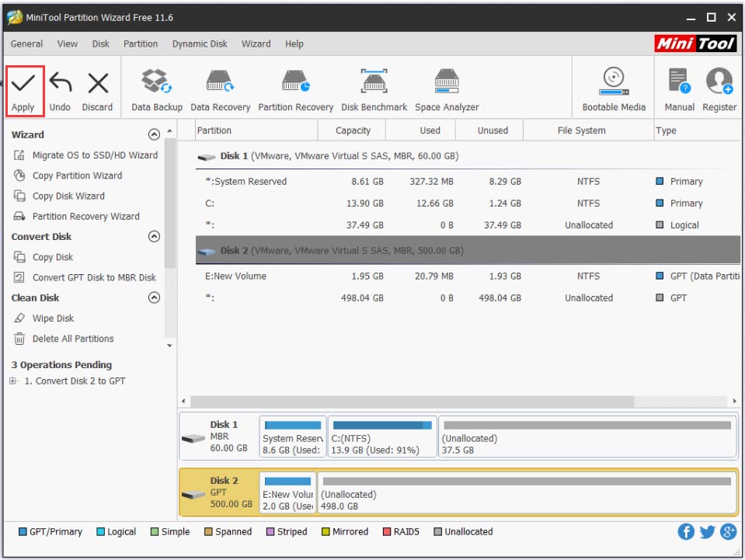Click the Capacity column header
This screenshot has width=745, height=560.
click(352, 130)
